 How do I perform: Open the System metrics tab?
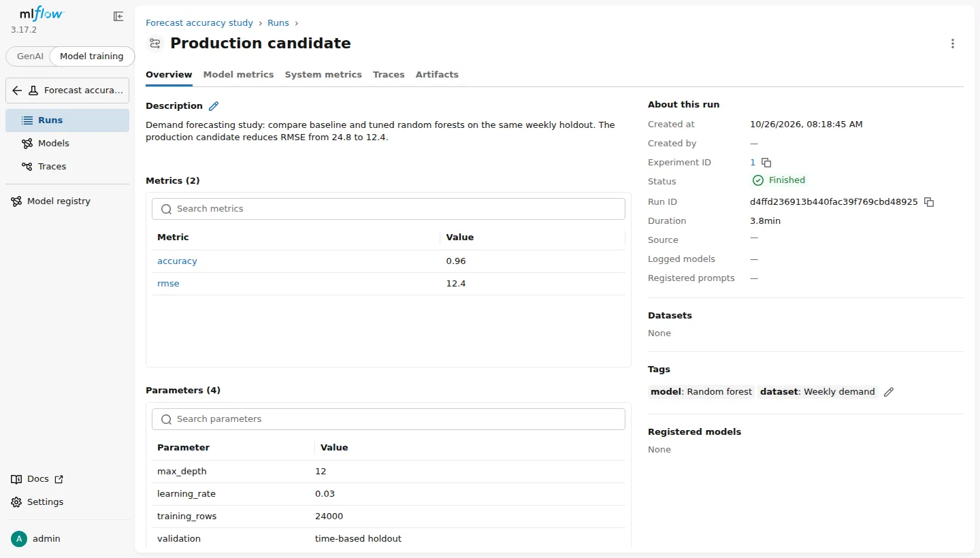pos(323,75)
